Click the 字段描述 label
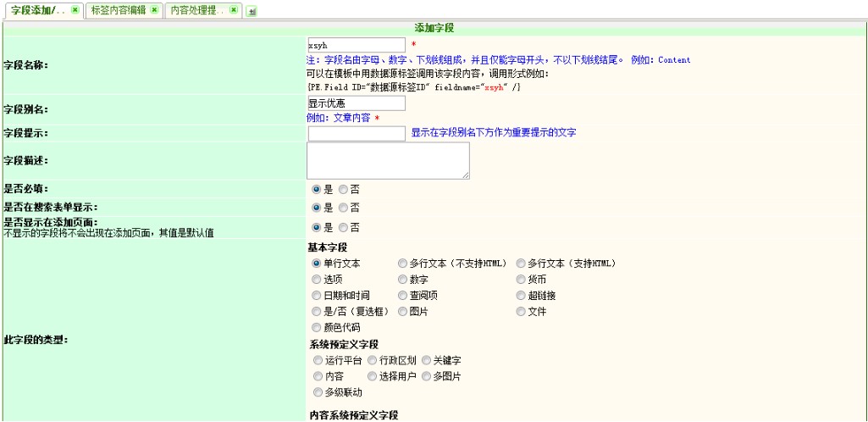 (26, 161)
